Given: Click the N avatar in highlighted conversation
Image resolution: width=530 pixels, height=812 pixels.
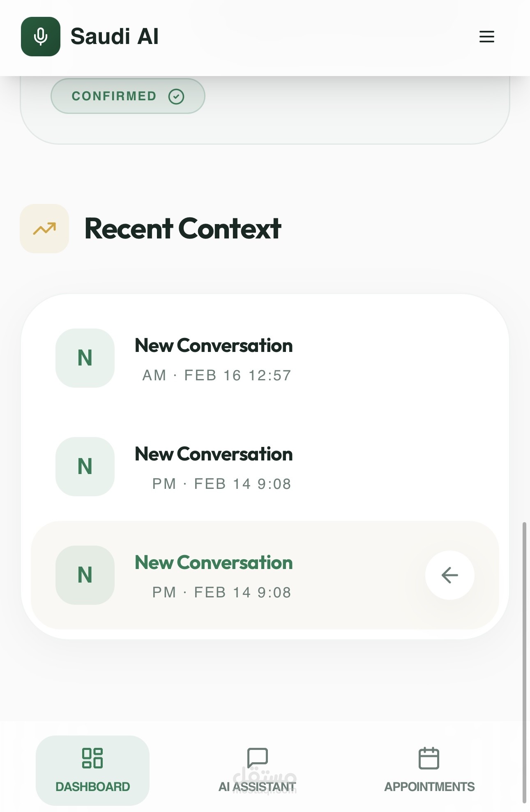Looking at the screenshot, I should point(85,575).
